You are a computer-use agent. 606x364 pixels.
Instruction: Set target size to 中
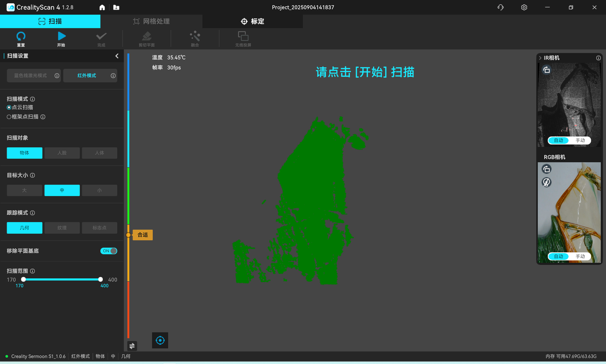(x=62, y=190)
